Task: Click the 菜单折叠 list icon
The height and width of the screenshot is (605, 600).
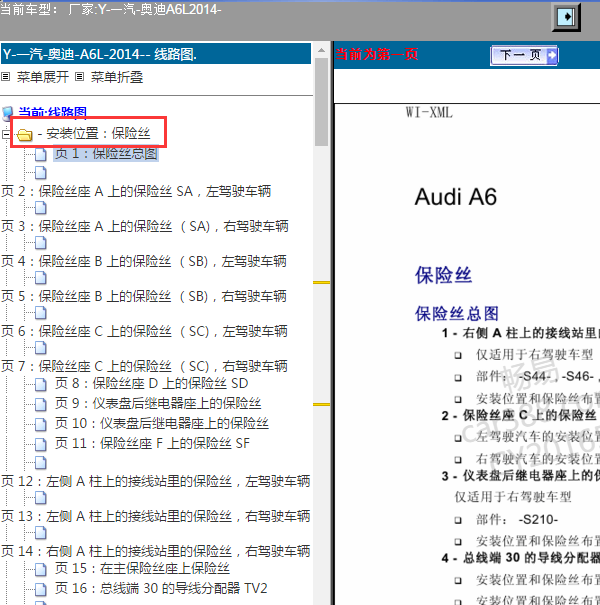Action: (79, 77)
